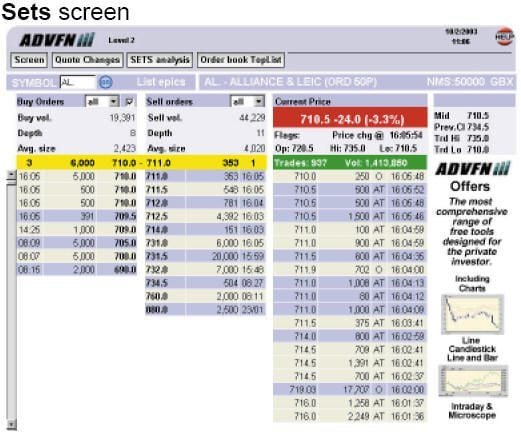
Task: Select trade 711.9 of 702 shares
Action: click(x=350, y=270)
